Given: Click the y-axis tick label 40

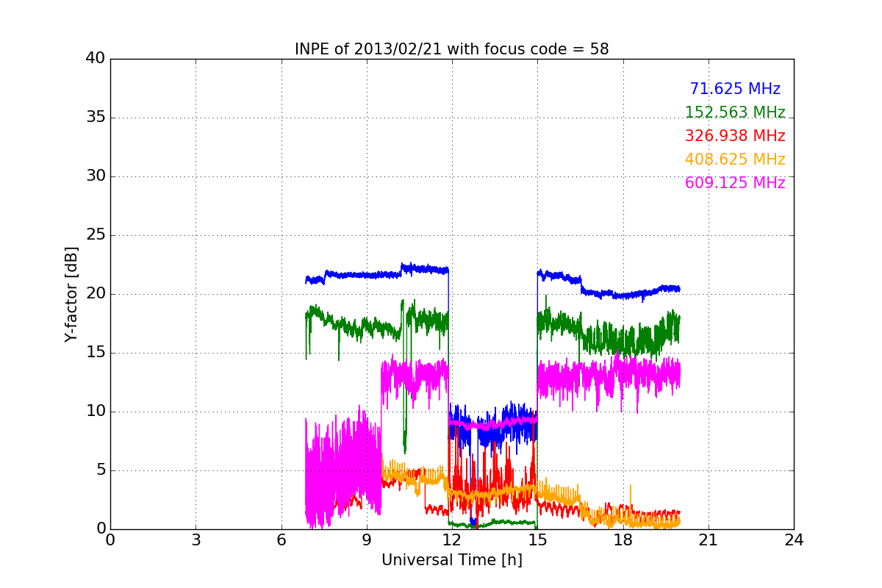Looking at the screenshot, I should point(96,59).
